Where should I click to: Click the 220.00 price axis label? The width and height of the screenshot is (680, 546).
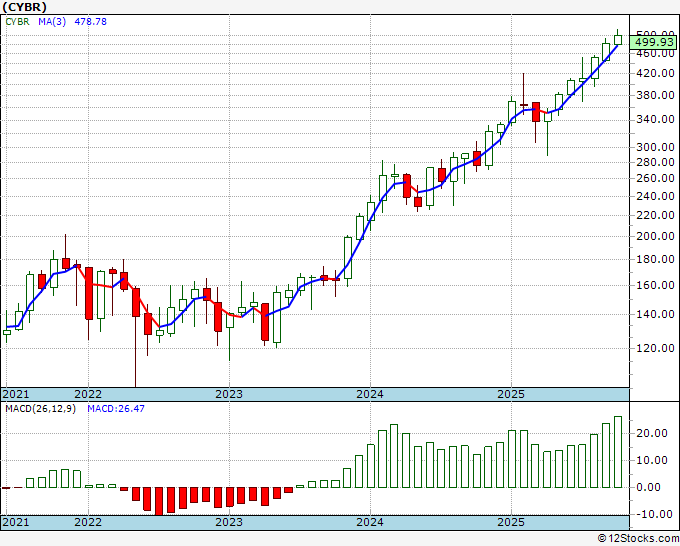point(655,216)
